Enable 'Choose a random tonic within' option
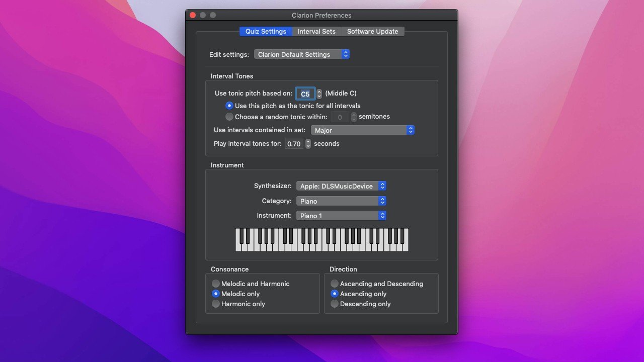Image resolution: width=644 pixels, height=362 pixels. tap(229, 117)
